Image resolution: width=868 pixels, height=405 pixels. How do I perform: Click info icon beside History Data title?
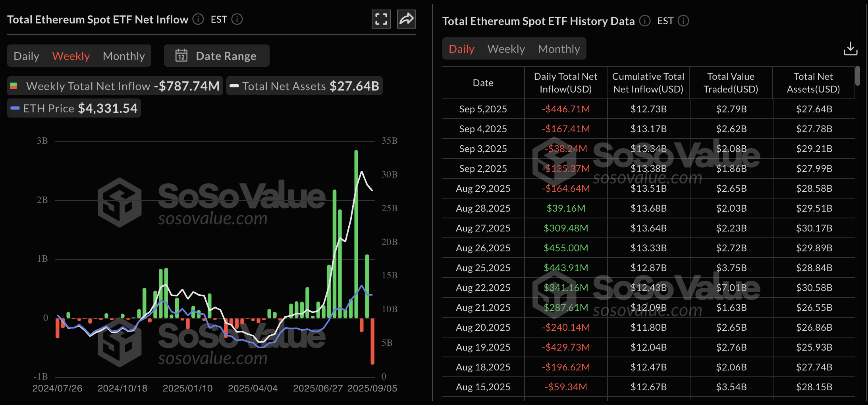click(x=645, y=21)
